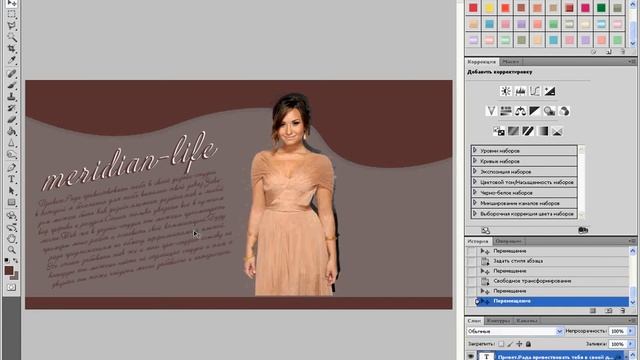Delete current state in History panel
The height and width of the screenshot is (360, 640).
pos(622,311)
